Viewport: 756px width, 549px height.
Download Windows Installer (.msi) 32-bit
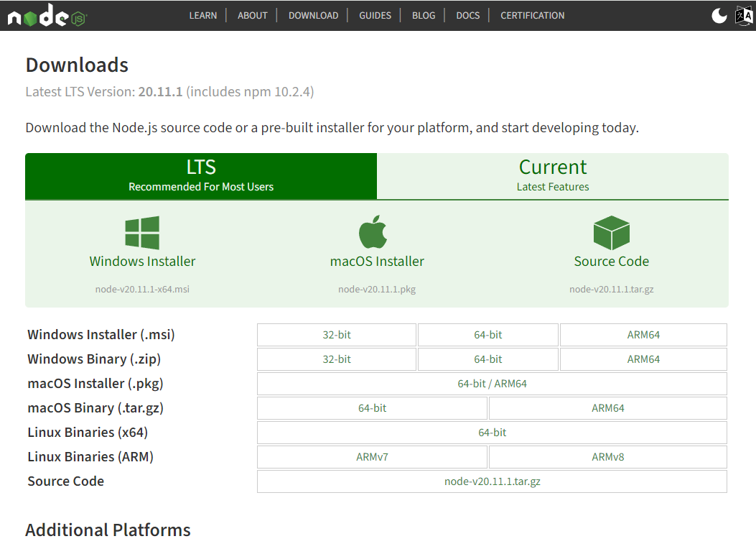coord(337,335)
